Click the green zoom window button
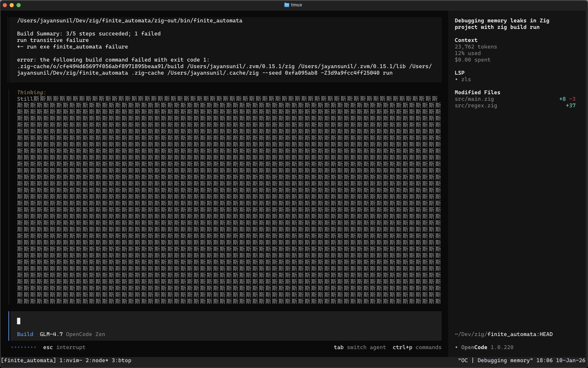 pyautogui.click(x=19, y=5)
